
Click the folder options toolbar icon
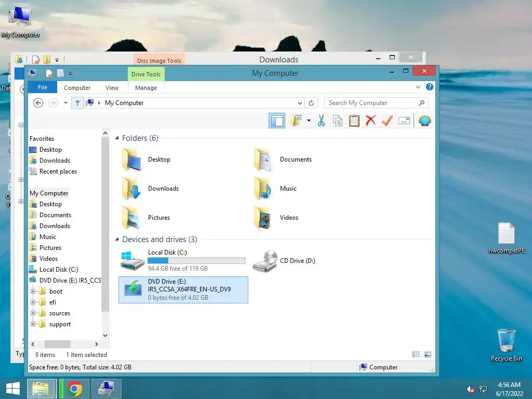[296, 121]
